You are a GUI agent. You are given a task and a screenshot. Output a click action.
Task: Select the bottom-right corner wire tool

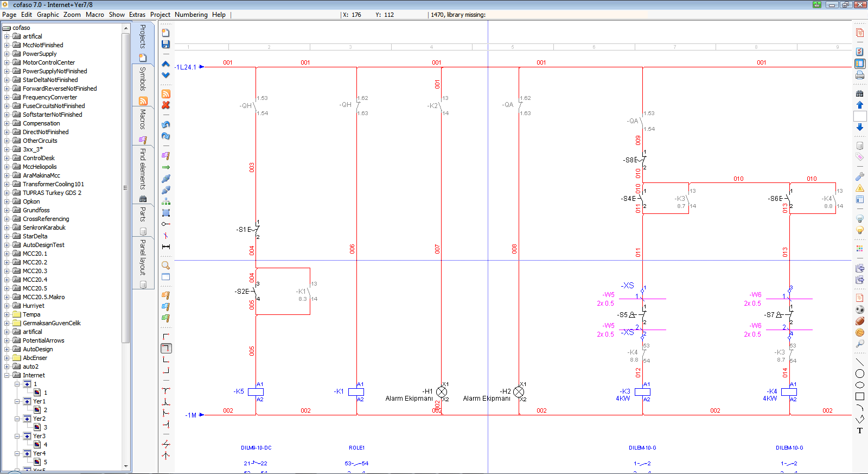[x=165, y=371]
